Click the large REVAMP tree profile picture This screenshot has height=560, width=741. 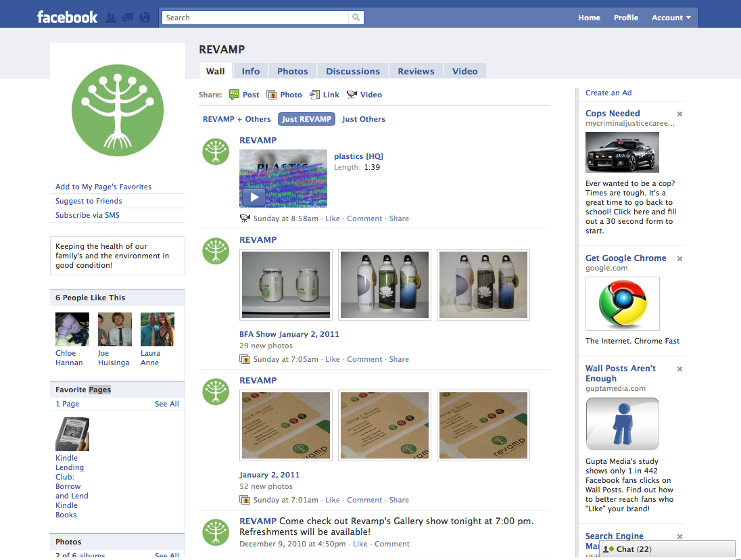point(118,110)
